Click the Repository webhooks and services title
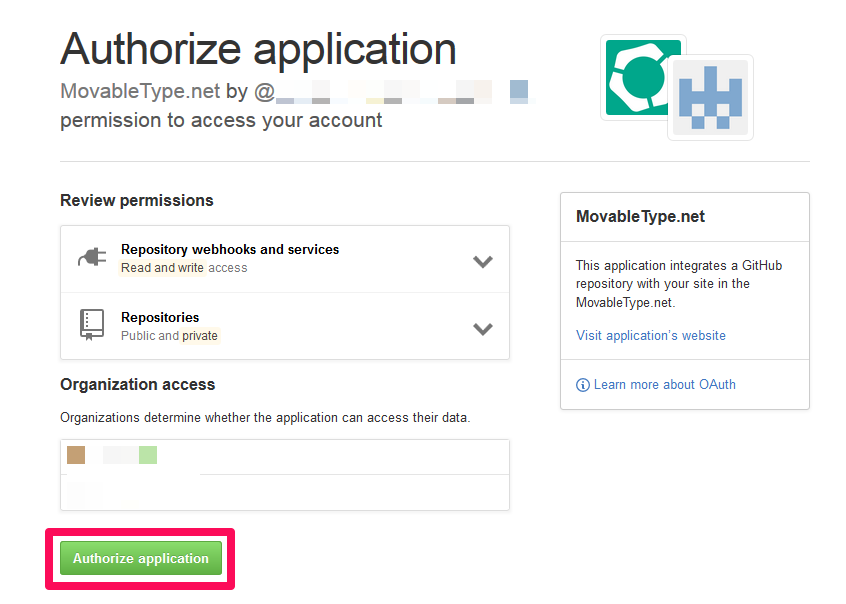This screenshot has height=604, width=846. point(230,249)
